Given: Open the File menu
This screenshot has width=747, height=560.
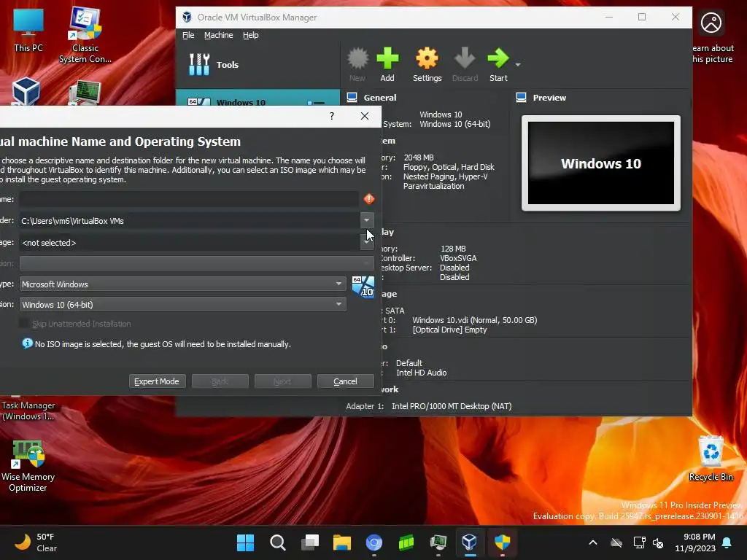Looking at the screenshot, I should click(188, 35).
